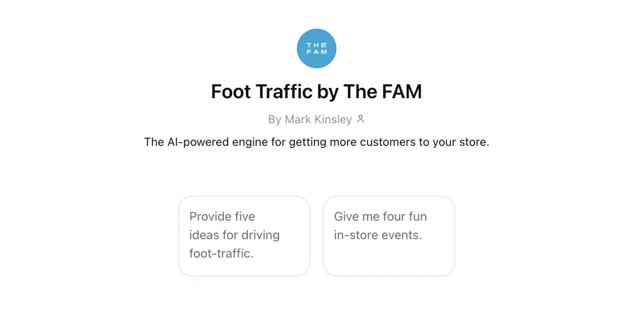The width and height of the screenshot is (644, 309).
Task: Click the Foot Traffic by The FAM heading
Action: (x=317, y=92)
